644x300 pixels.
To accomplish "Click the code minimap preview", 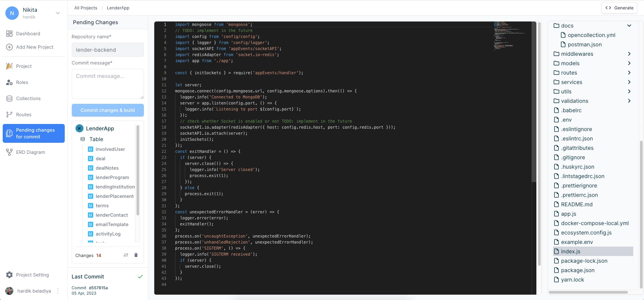I will 510,36.
